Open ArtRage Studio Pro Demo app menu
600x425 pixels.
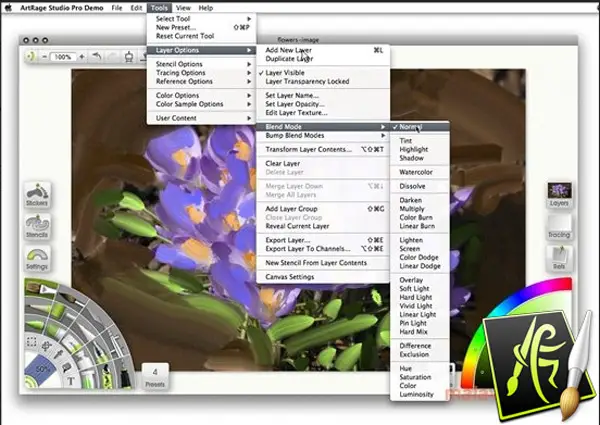62,8
